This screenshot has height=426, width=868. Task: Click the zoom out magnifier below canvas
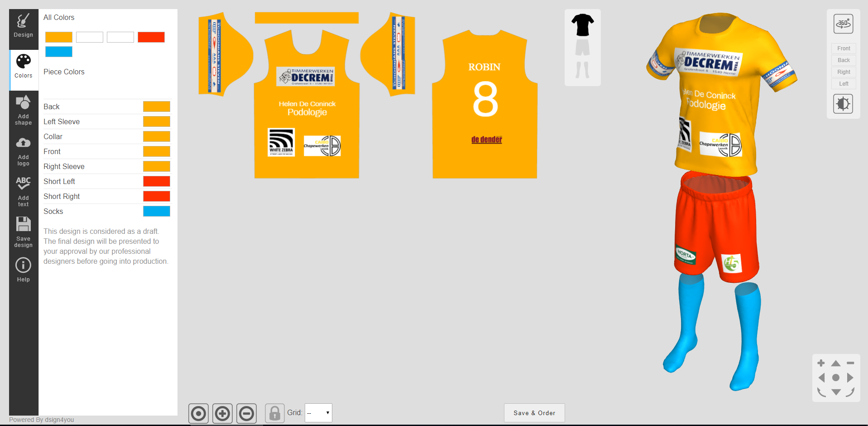pos(247,413)
